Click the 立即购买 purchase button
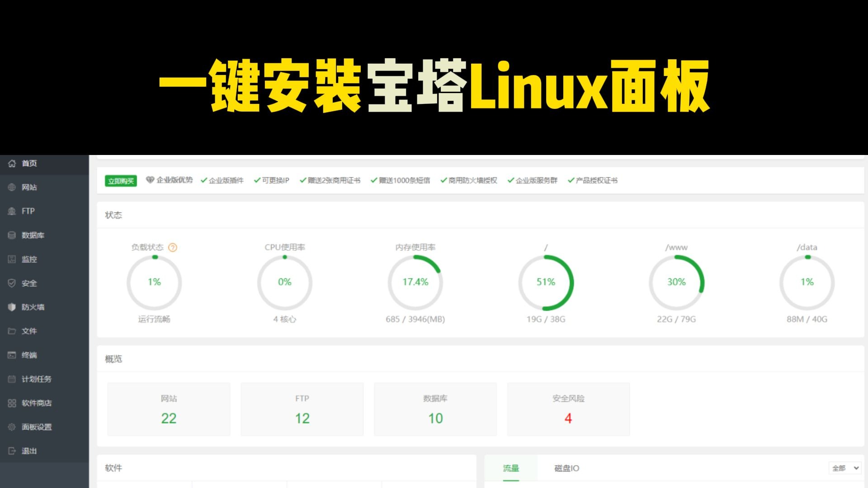The image size is (868, 488). coord(120,180)
